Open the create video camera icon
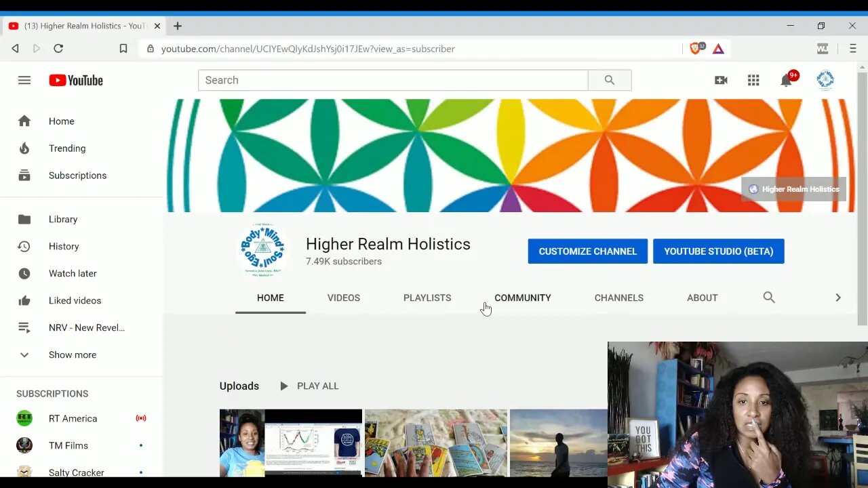Image resolution: width=868 pixels, height=488 pixels. [721, 80]
